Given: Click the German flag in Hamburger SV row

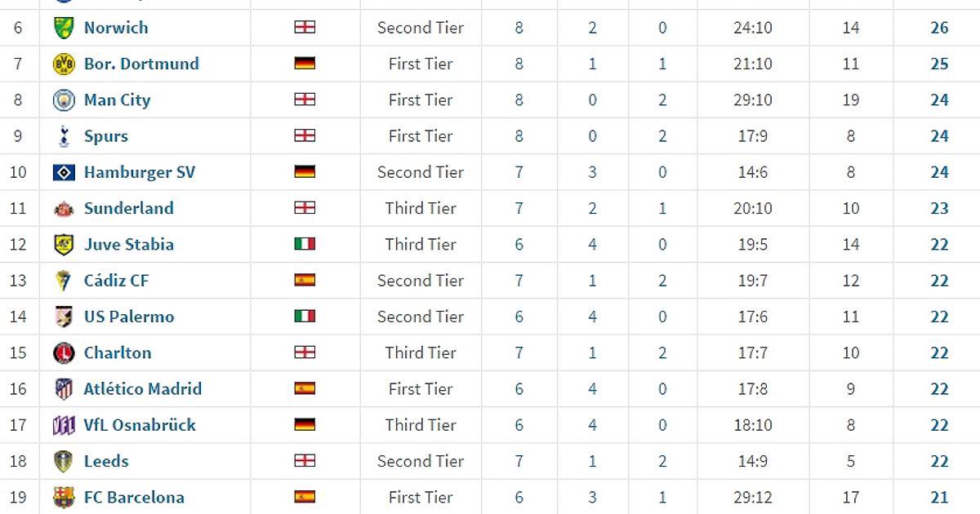Looking at the screenshot, I should 305,172.
